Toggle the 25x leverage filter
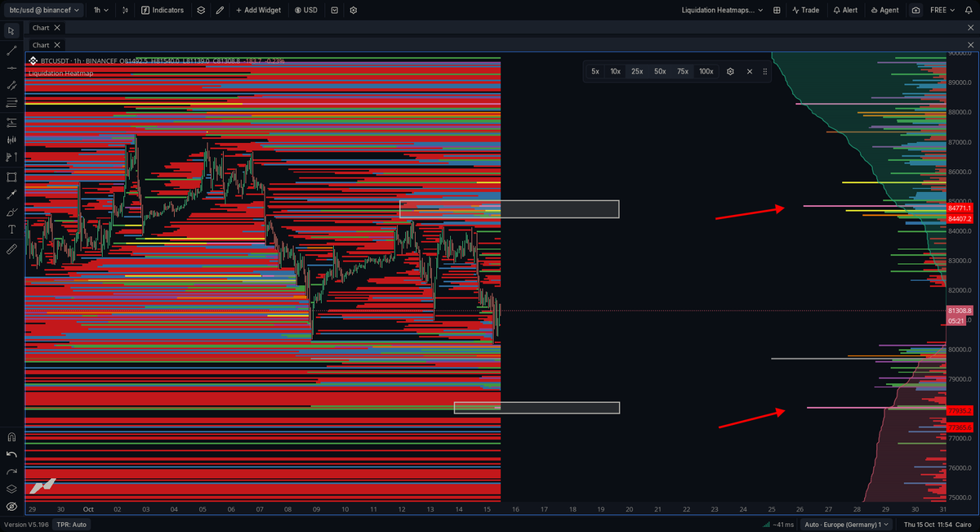Screen dimensions: 980x532 (637, 71)
